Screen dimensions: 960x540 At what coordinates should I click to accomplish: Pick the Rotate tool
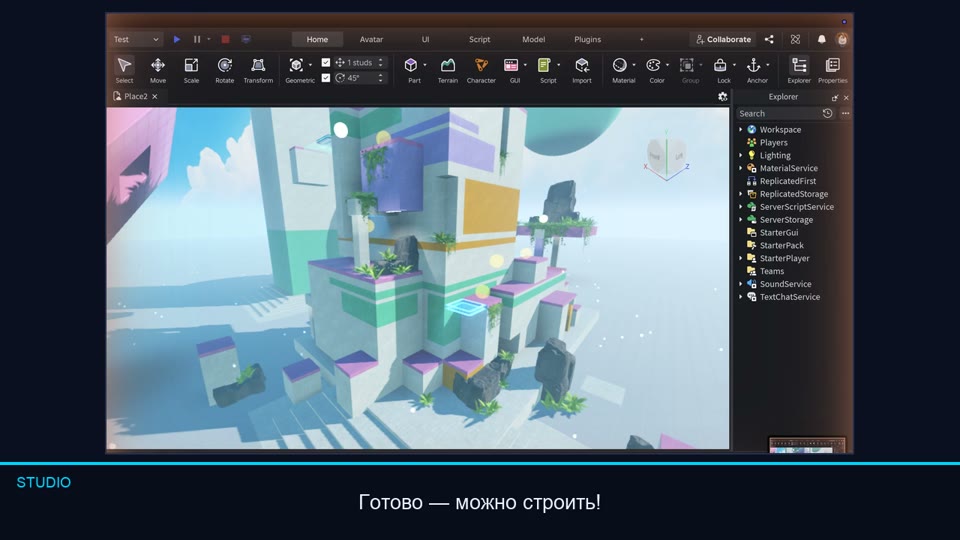point(225,70)
